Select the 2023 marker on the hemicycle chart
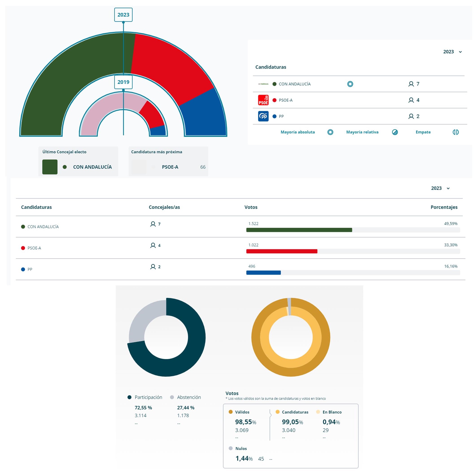Screen dimensions: 476x471 [123, 15]
